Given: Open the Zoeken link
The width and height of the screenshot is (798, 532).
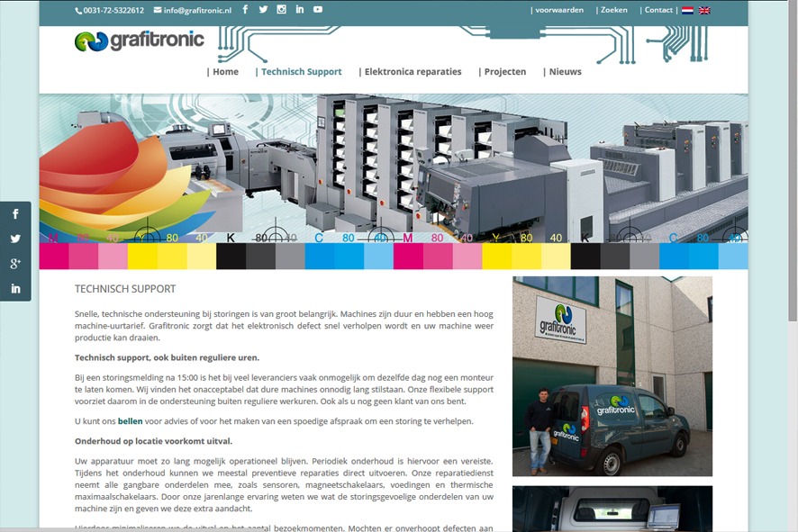Looking at the screenshot, I should (613, 10).
